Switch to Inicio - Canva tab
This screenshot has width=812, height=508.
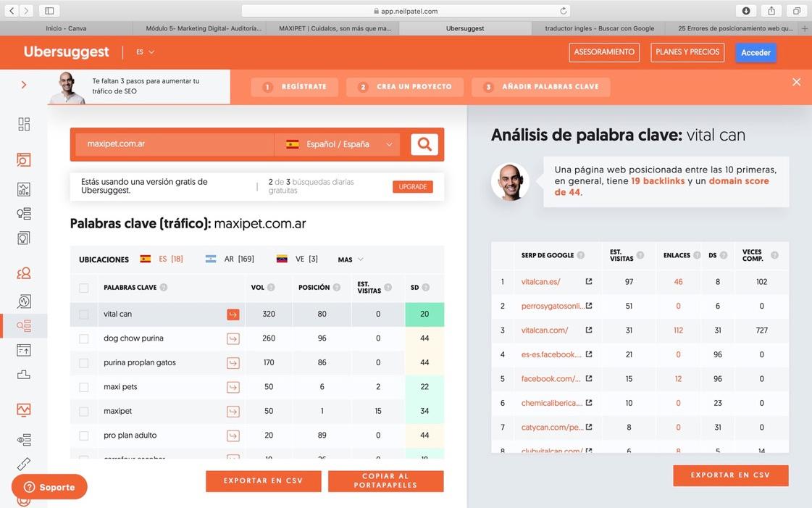click(x=66, y=28)
